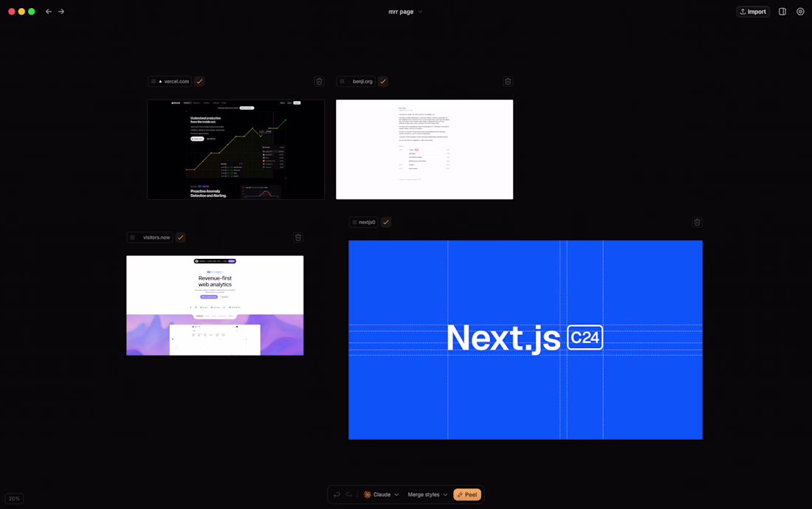This screenshot has height=509, width=812.
Task: Redo with the bottom toolbar arrow
Action: pyautogui.click(x=349, y=494)
